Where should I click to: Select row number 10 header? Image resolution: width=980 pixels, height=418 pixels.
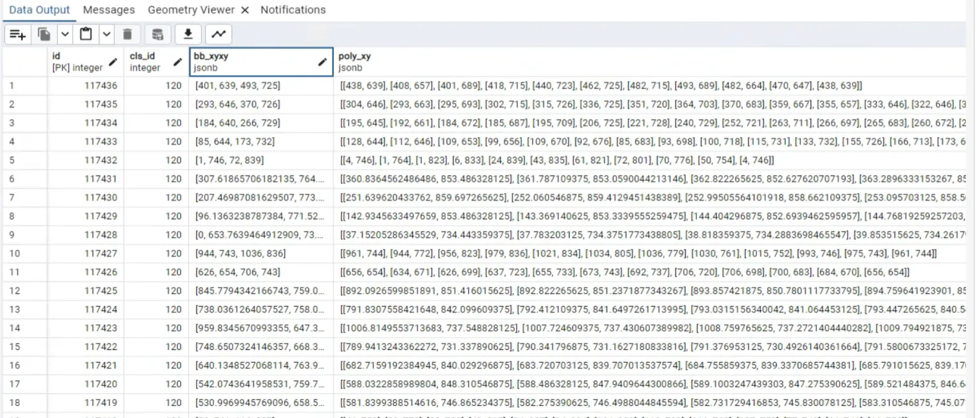(x=25, y=254)
